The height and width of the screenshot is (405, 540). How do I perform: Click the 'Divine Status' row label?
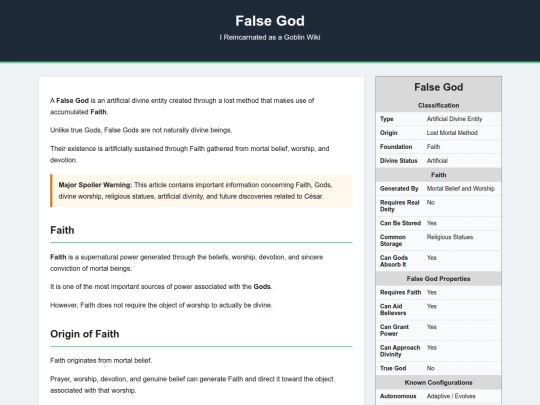(398, 160)
